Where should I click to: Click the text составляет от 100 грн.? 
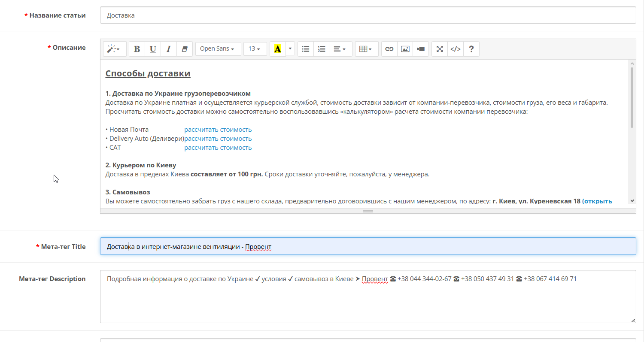click(x=227, y=175)
